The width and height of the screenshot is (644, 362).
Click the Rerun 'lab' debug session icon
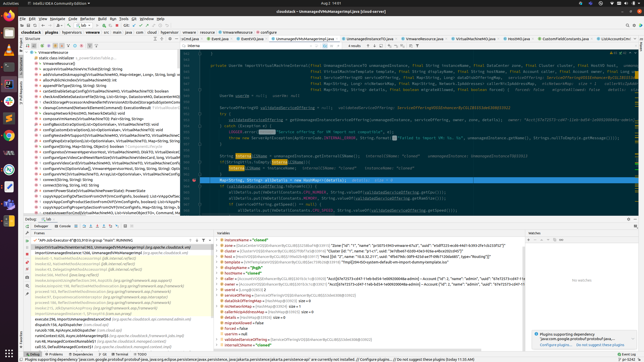click(x=27, y=226)
